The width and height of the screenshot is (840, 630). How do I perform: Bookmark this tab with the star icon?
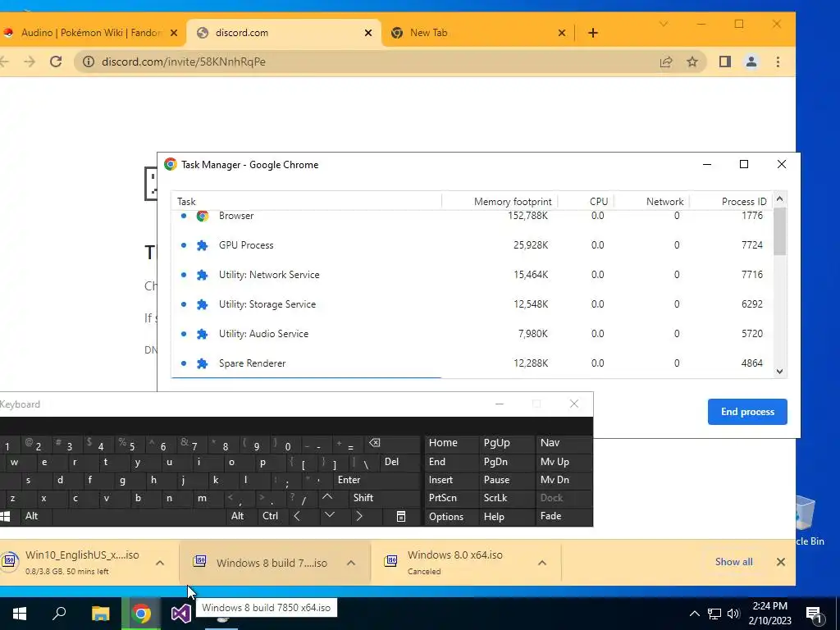[x=692, y=62]
